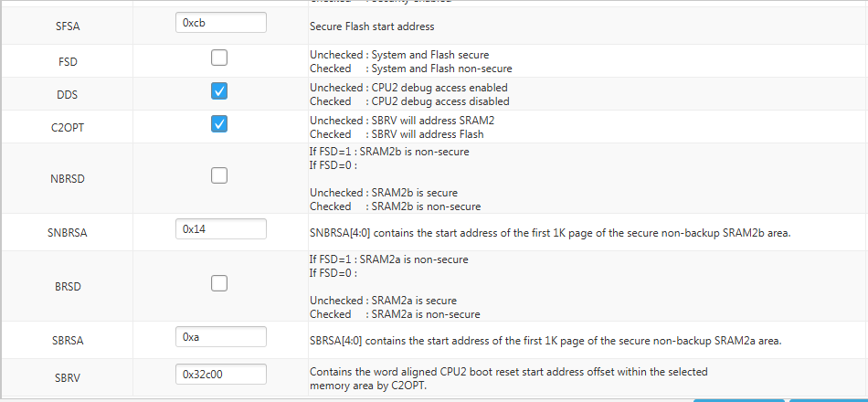Image resolution: width=868 pixels, height=402 pixels.
Task: Select the SBRSA input showing 0xa
Action: click(221, 336)
